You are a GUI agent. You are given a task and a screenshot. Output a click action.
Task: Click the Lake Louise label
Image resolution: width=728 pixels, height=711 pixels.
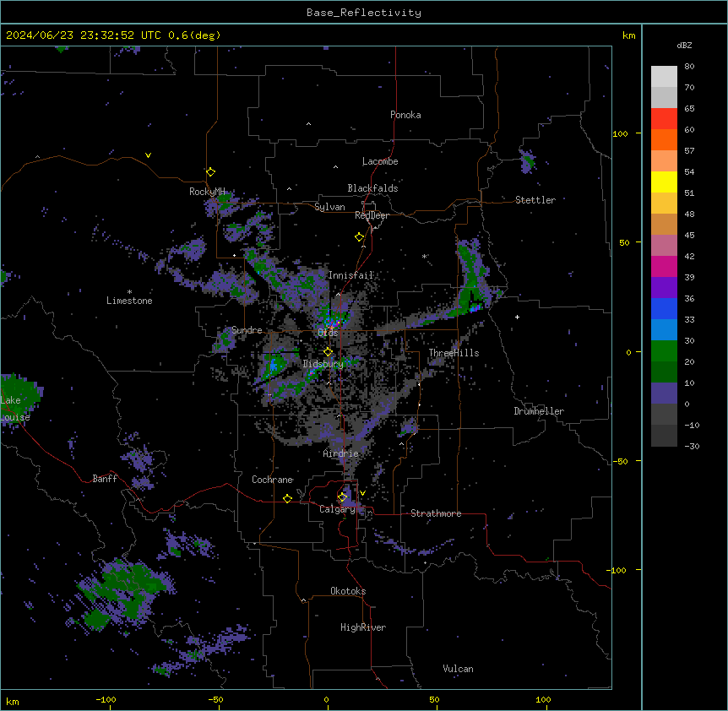15,409
